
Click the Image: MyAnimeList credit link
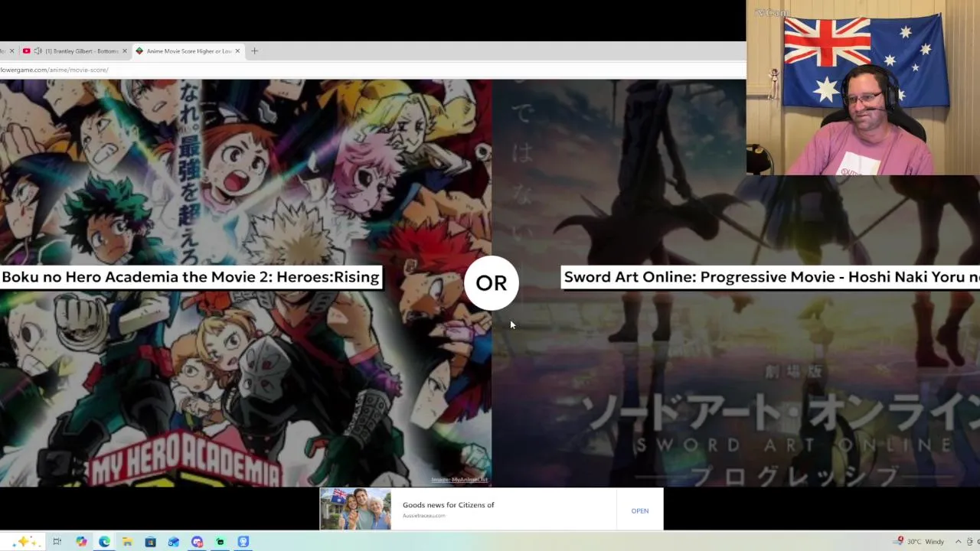(459, 480)
